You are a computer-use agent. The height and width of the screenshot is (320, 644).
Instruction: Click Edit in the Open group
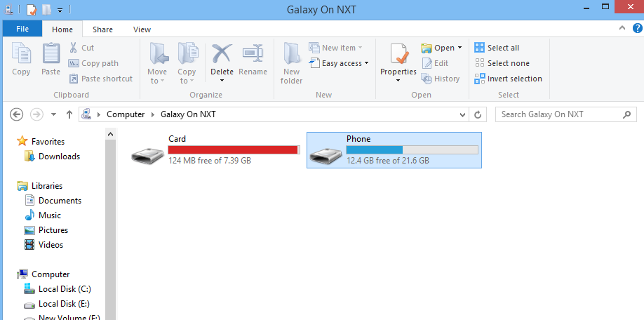435,63
